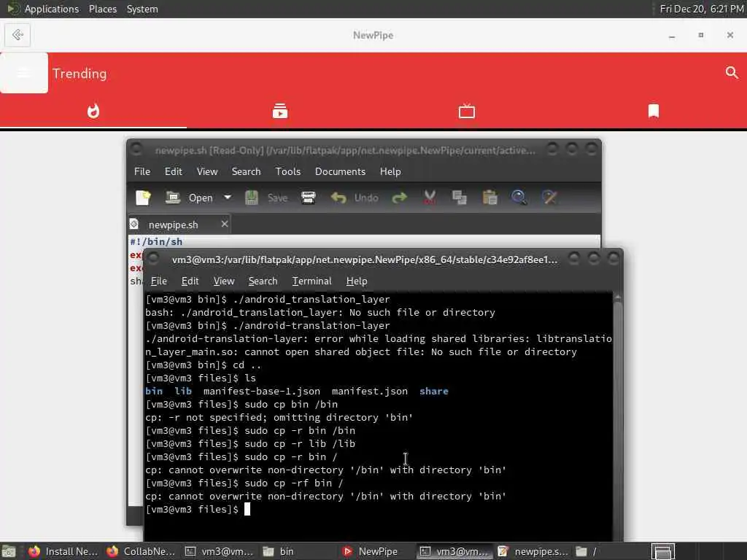747x560 pixels.
Task: Expand the Open recent files dropdown arrow
Action: (x=228, y=197)
